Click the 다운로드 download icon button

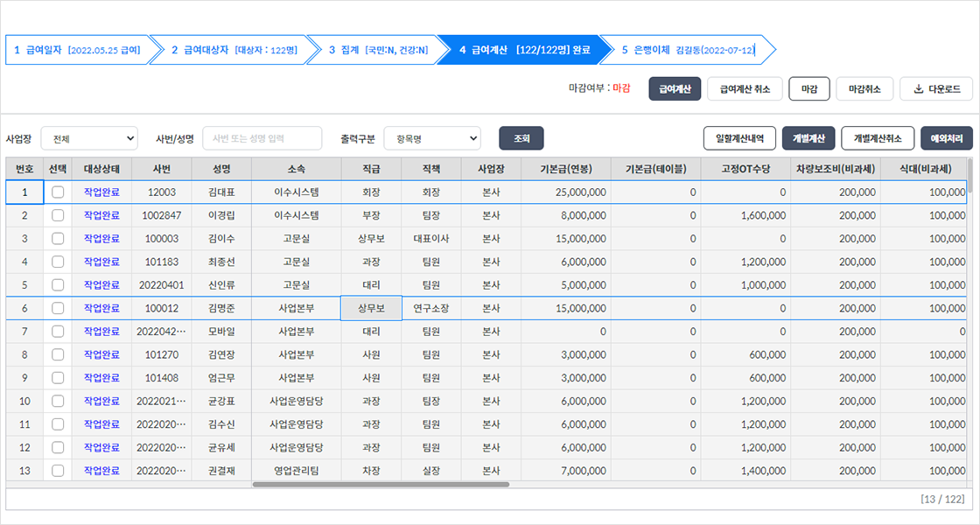coord(935,88)
